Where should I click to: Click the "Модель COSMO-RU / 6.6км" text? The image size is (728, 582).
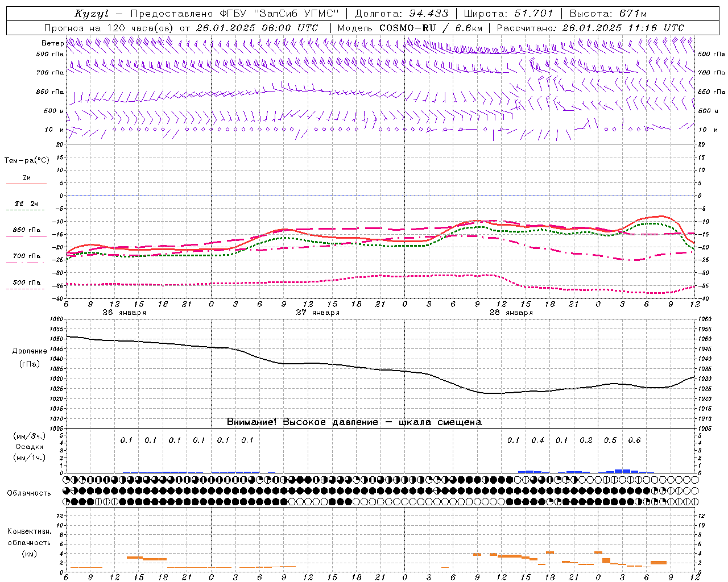pos(410,28)
